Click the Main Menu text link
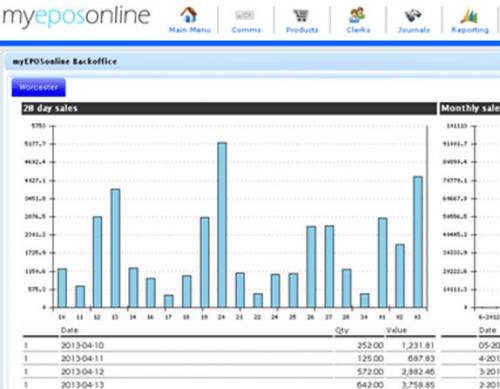 click(x=190, y=30)
